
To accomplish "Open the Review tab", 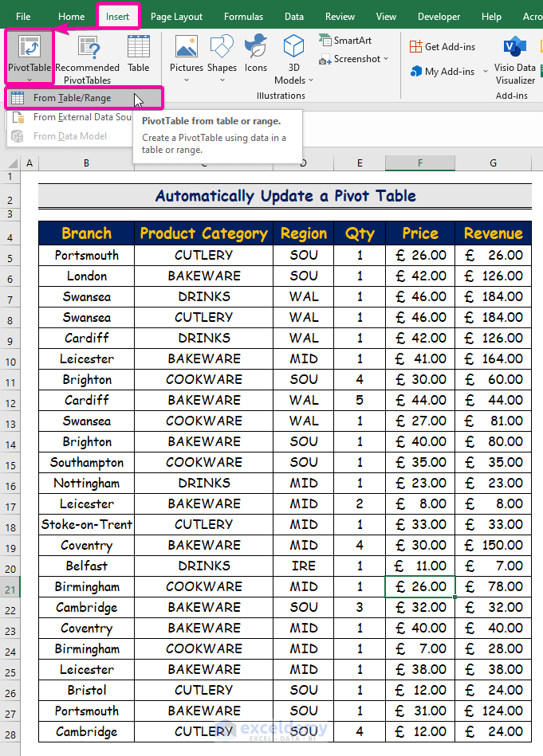I will coord(340,17).
